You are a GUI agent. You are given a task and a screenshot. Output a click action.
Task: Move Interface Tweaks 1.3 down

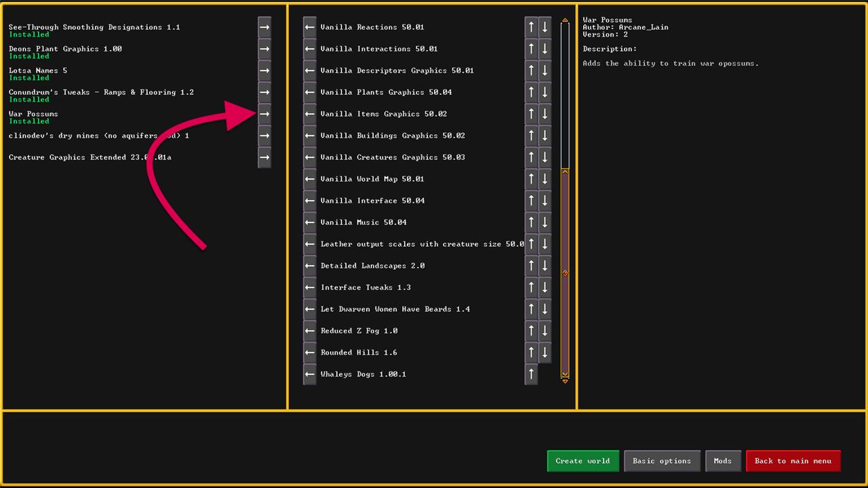[x=545, y=287]
